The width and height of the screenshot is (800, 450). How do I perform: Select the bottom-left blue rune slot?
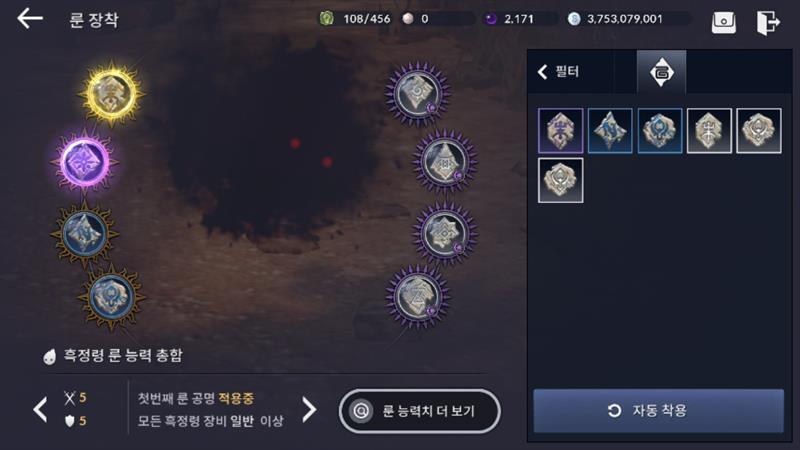111,298
